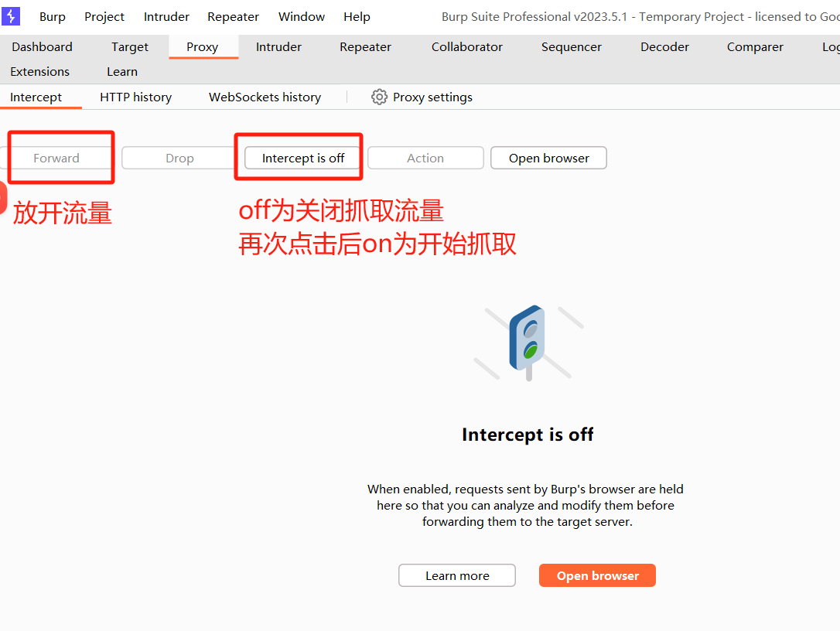Open the Help menu
The image size is (840, 631).
[357, 16]
